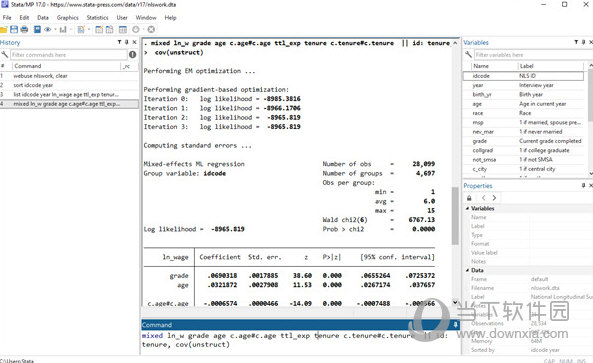Click the Print toolbar icon
Viewport: 593px width, 363px height.
coord(24,29)
